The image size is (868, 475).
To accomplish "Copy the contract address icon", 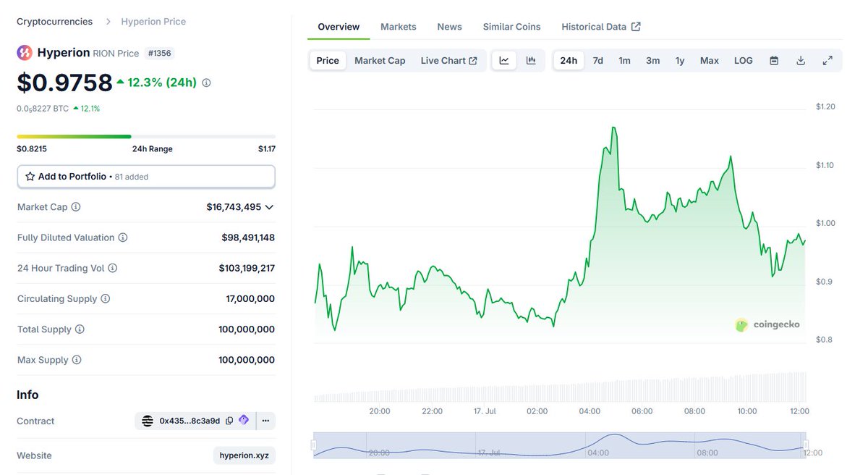I will (229, 421).
